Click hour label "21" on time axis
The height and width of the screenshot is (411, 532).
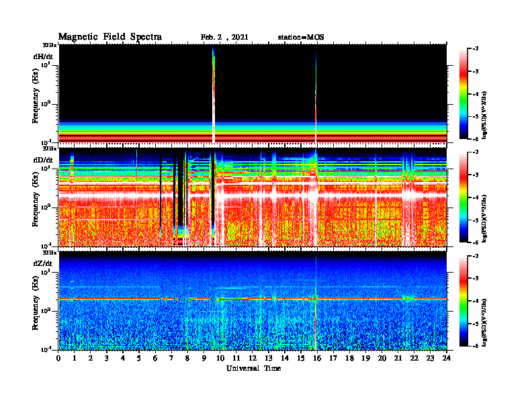(x=398, y=358)
